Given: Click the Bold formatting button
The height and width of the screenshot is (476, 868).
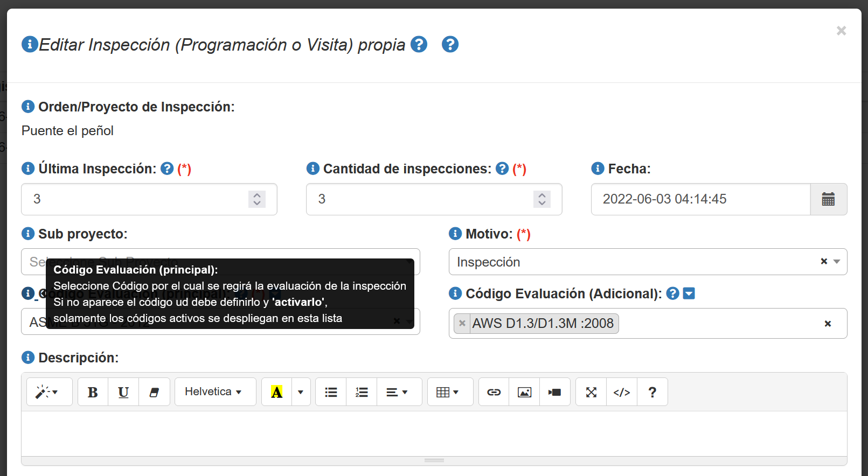Looking at the screenshot, I should (93, 392).
